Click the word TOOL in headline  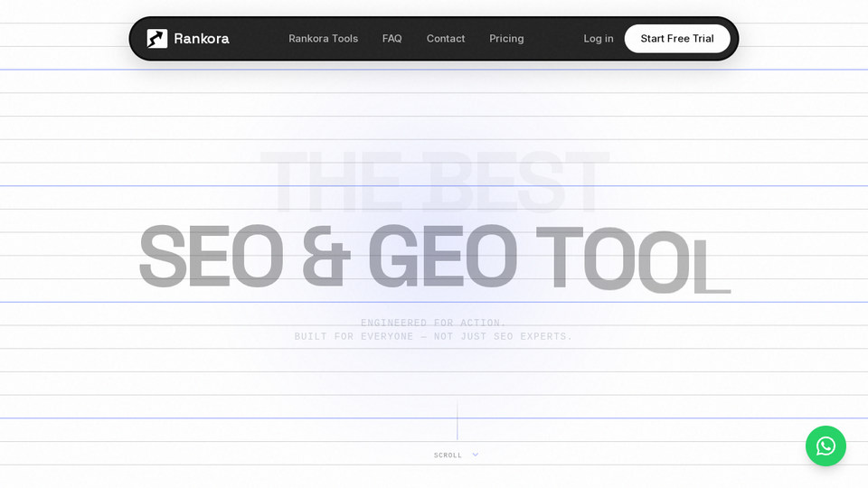(633, 260)
